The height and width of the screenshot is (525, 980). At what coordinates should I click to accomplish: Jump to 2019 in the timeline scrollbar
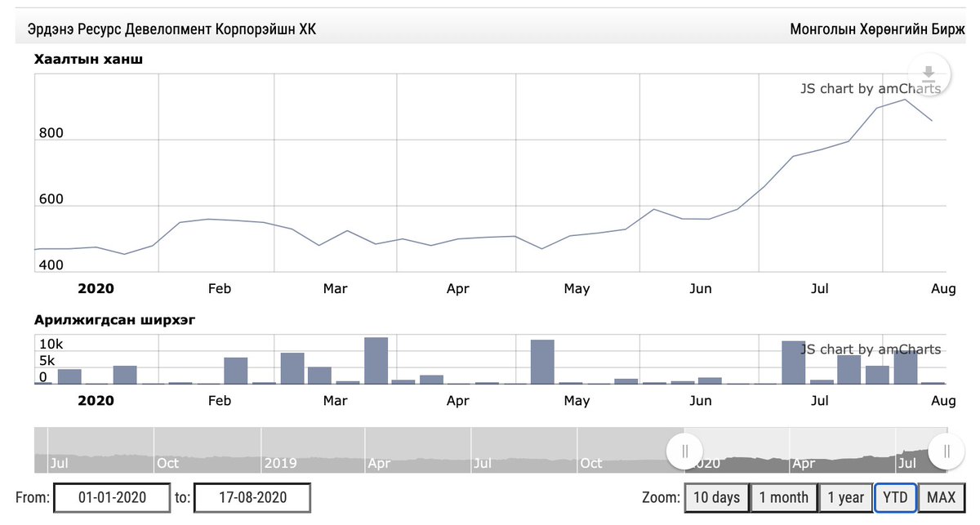[x=280, y=463]
